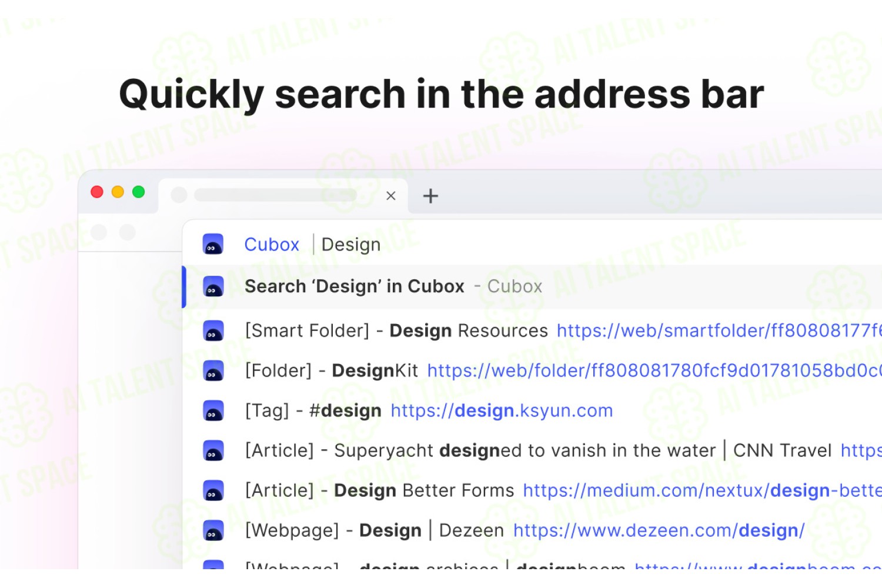Click Cubox icon beside Dezeen webpage result
The image size is (882, 588).
pyautogui.click(x=213, y=530)
